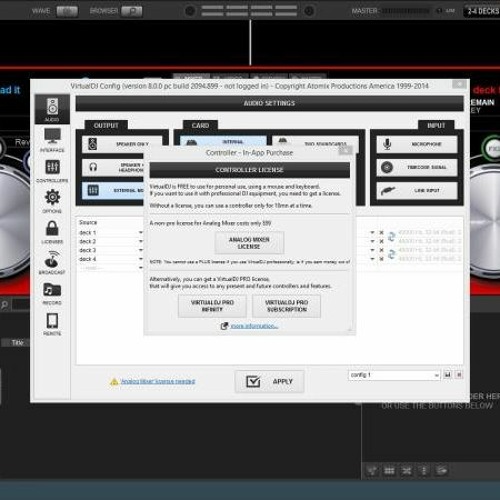Open the Controllers section in config sidebar

tap(52, 171)
